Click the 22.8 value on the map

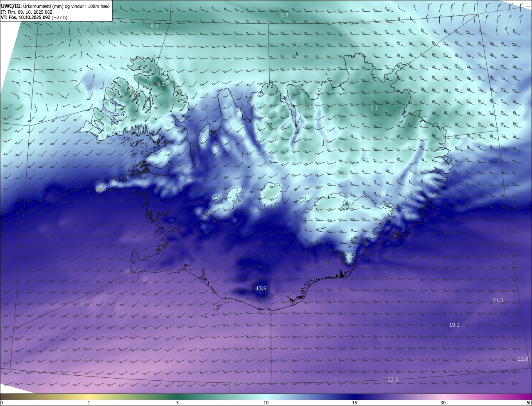click(523, 359)
